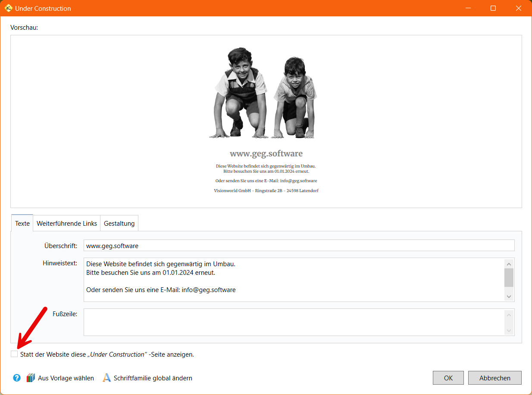Confirm with the OK button
Image resolution: width=532 pixels, height=395 pixels.
[448, 378]
